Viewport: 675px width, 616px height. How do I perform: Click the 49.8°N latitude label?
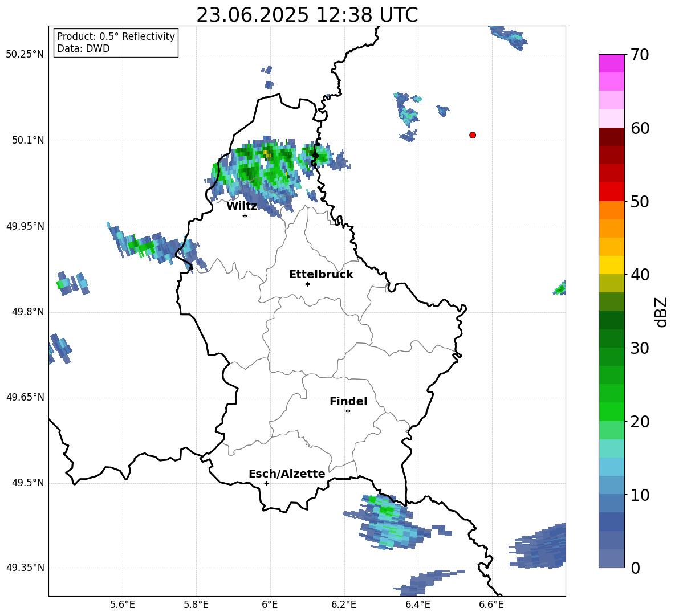pos(28,312)
